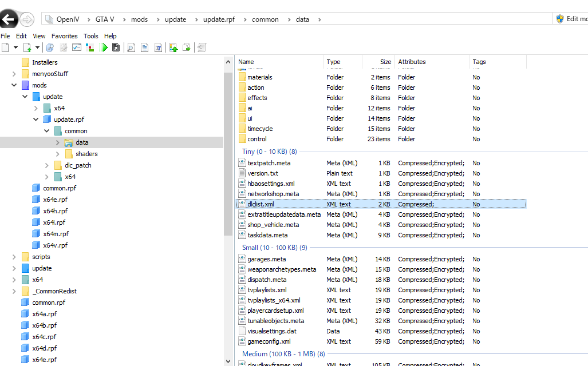Click the lined text document toolbar icon
588x366 pixels.
(144, 47)
